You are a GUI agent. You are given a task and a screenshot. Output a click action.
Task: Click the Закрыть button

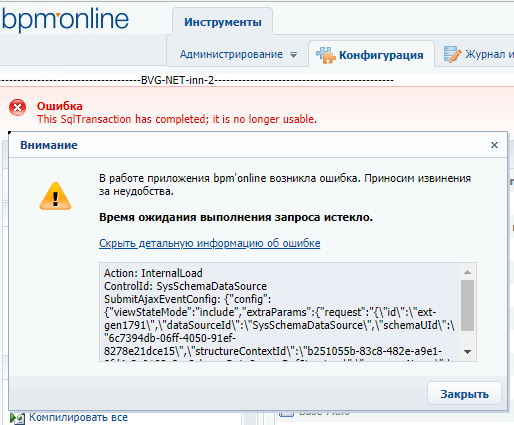pos(464,394)
